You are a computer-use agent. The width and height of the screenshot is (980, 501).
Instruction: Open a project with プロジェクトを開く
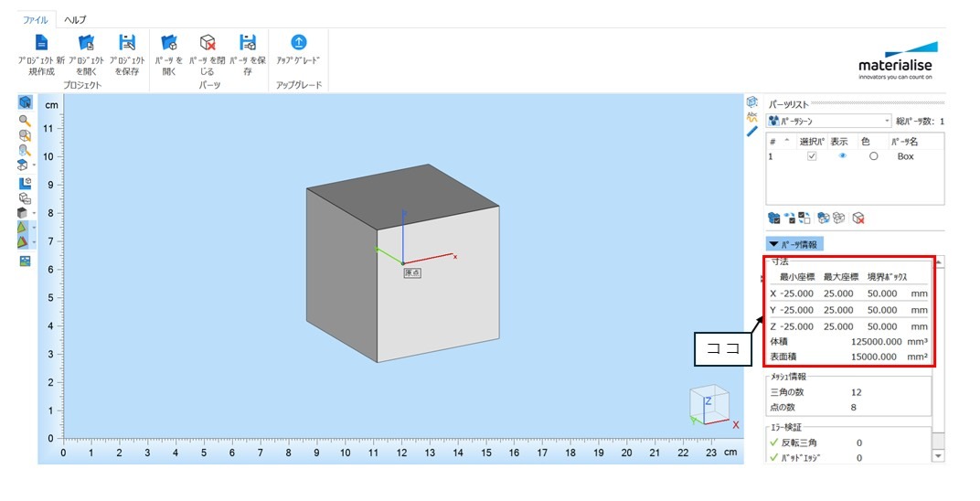pyautogui.click(x=86, y=43)
